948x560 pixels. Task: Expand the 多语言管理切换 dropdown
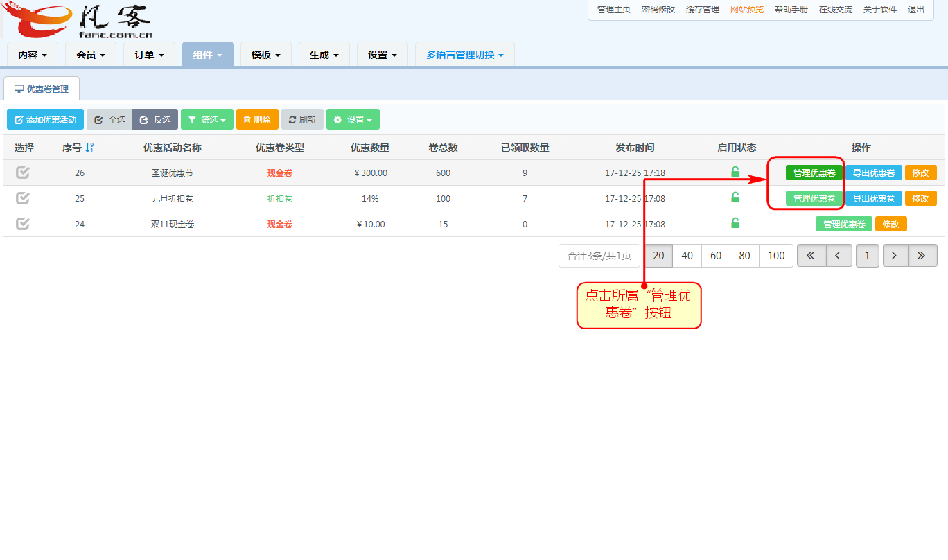coord(464,55)
